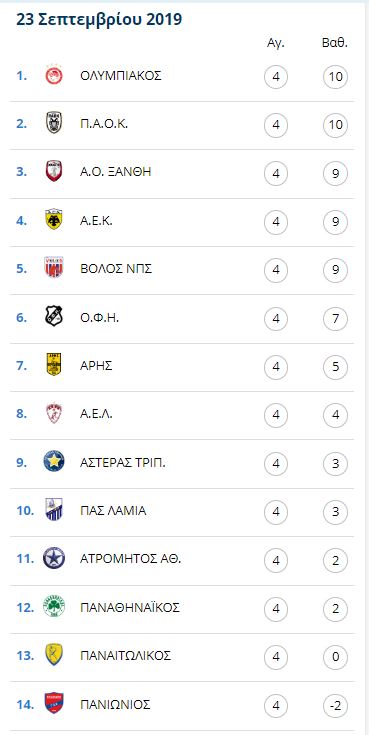Viewport: 369px width, 735px height.
Task: Select the Panaitolikos yellow crest icon
Action: click(x=54, y=654)
